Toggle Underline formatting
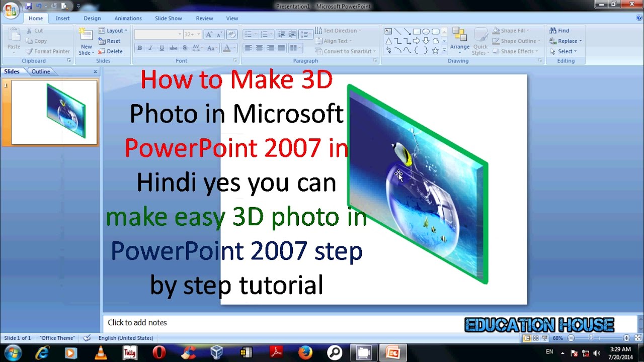Screen dimensions: 644x362 tap(162, 48)
